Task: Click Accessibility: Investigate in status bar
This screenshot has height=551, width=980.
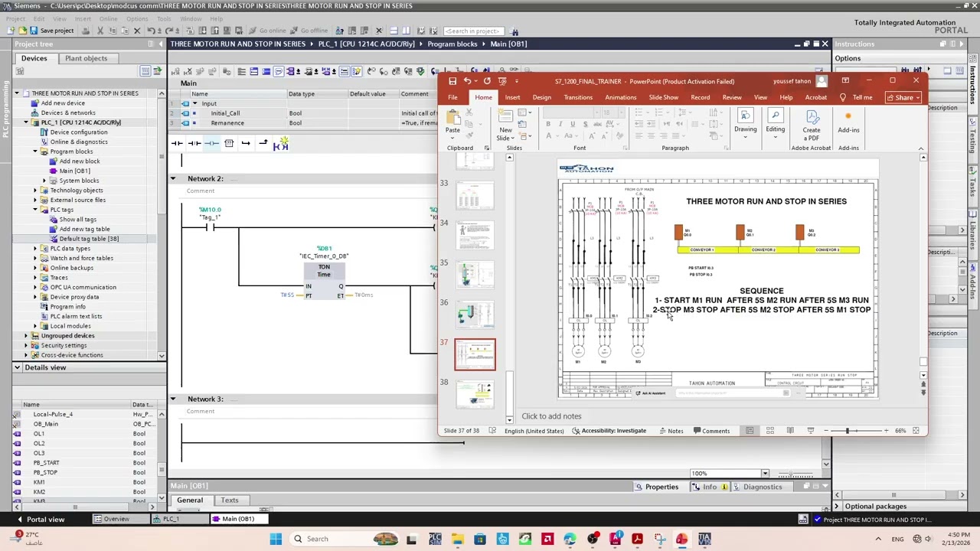Action: [609, 431]
